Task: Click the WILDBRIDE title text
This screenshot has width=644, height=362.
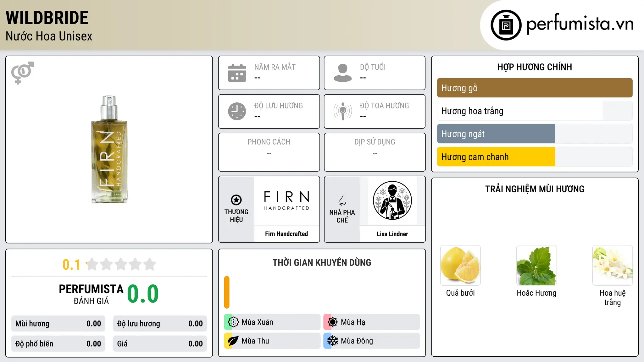Action: (47, 18)
